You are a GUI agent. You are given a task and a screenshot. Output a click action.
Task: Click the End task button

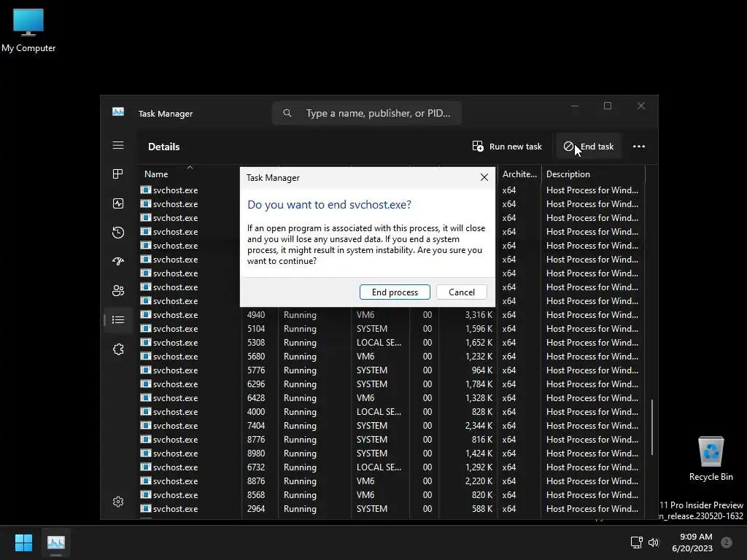pyautogui.click(x=589, y=146)
